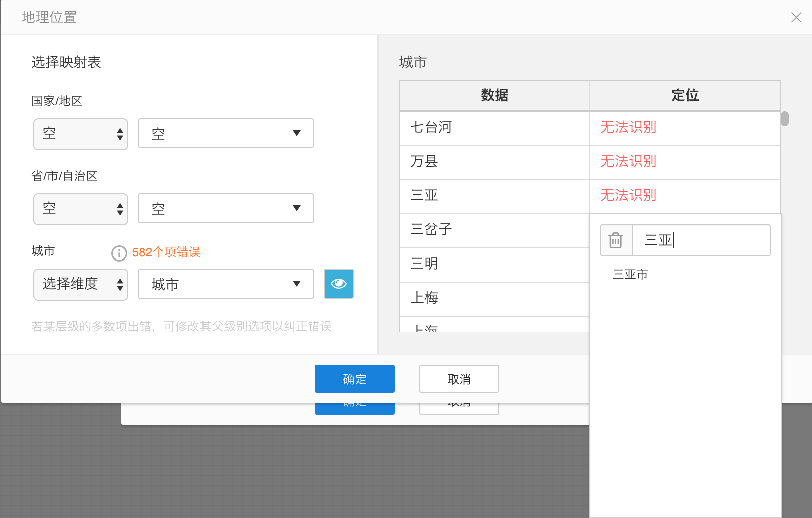Click the 数据 column header
The image size is (812, 518).
click(494, 95)
